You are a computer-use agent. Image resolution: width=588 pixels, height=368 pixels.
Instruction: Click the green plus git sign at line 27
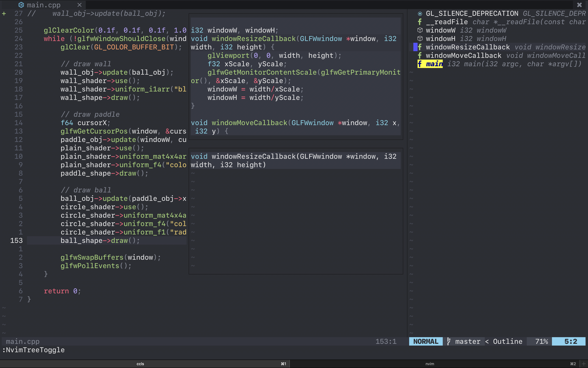(x=4, y=14)
